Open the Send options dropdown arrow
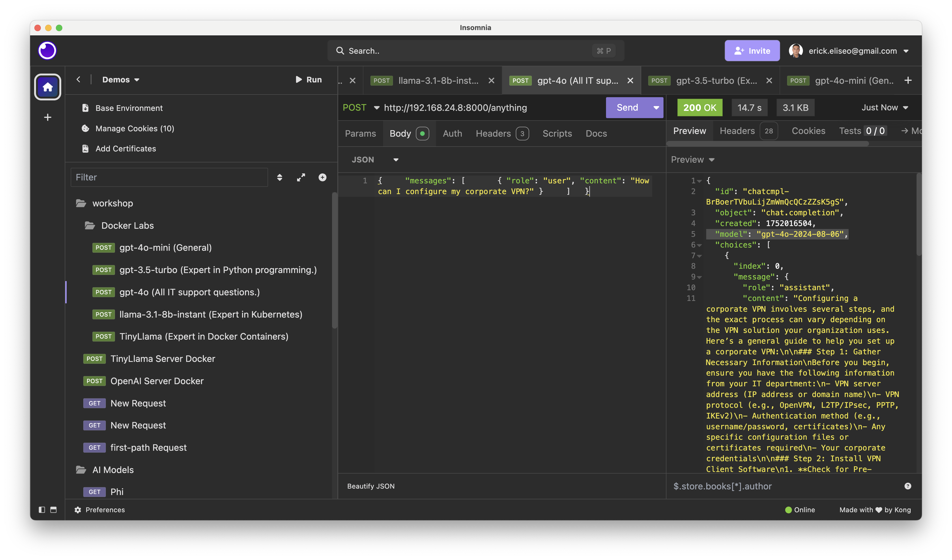 click(x=656, y=108)
